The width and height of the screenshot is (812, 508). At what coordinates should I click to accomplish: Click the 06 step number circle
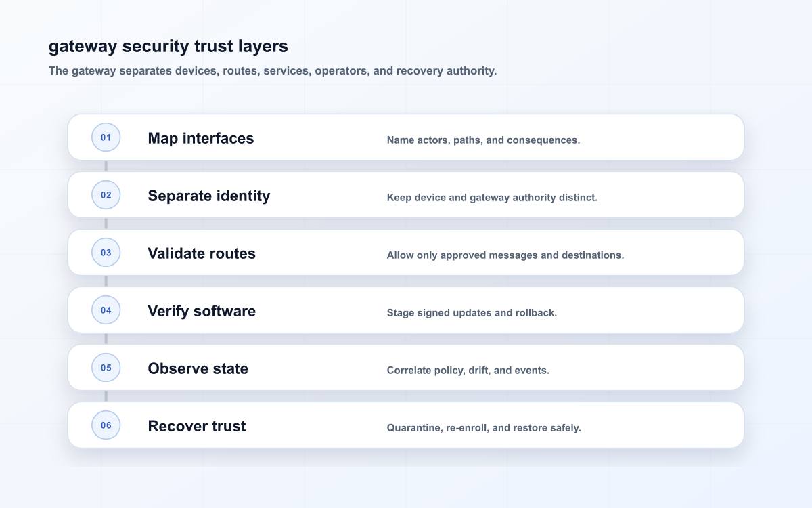[106, 425]
